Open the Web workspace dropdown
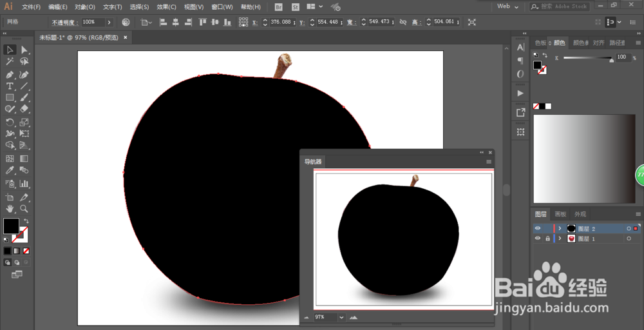 [x=507, y=6]
